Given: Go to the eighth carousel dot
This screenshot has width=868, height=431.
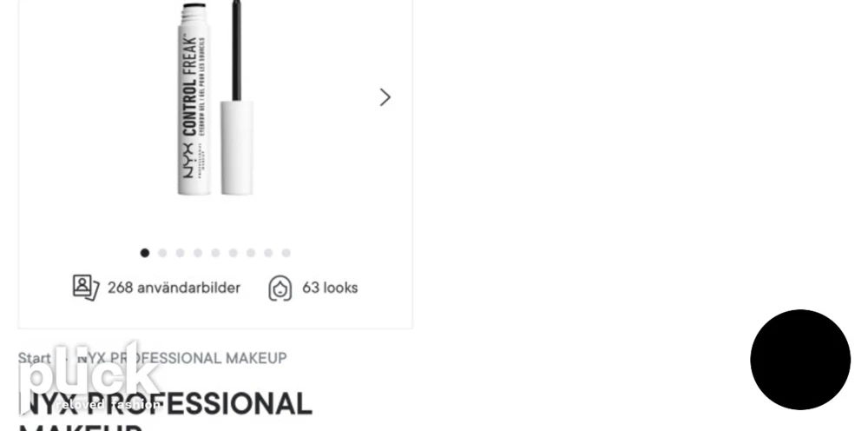Looking at the screenshot, I should (x=268, y=253).
